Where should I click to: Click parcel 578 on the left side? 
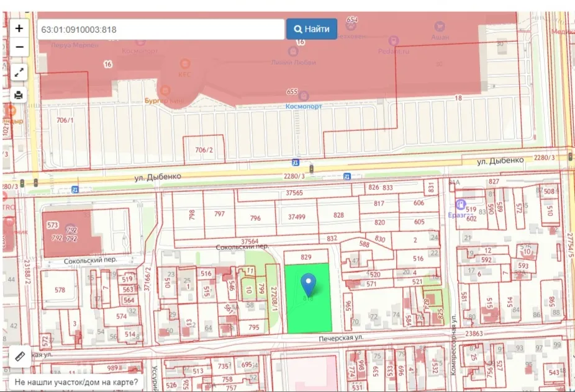pyautogui.click(x=60, y=290)
